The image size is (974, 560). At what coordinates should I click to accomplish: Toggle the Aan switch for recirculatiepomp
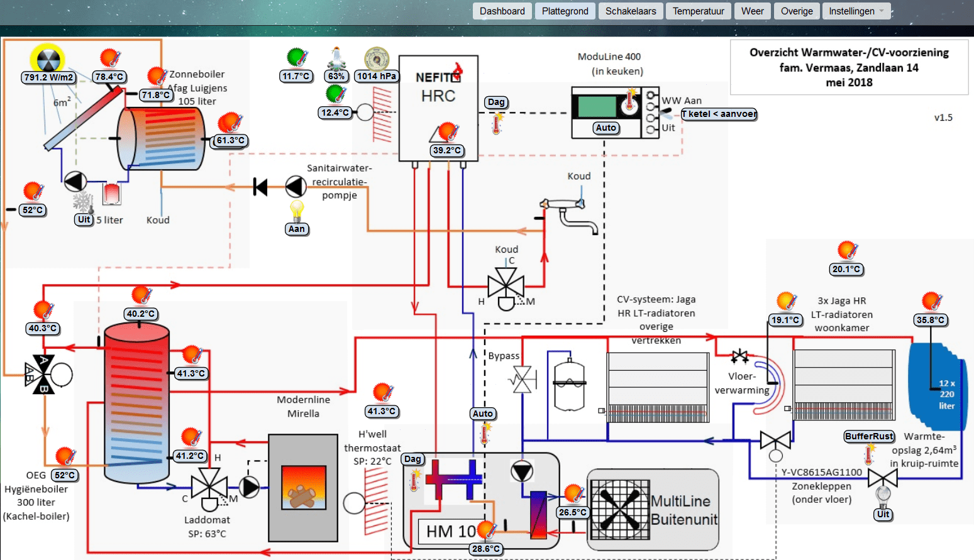(x=297, y=229)
